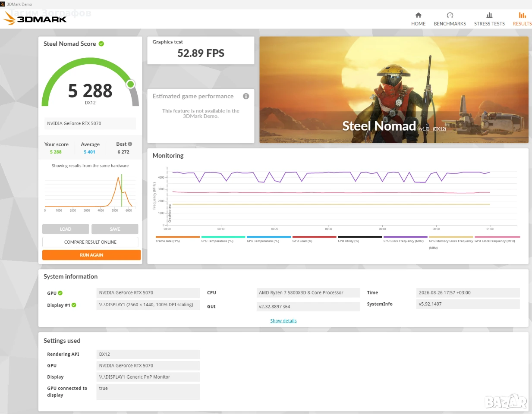Click the SAVE button
This screenshot has width=532, height=414.
115,229
